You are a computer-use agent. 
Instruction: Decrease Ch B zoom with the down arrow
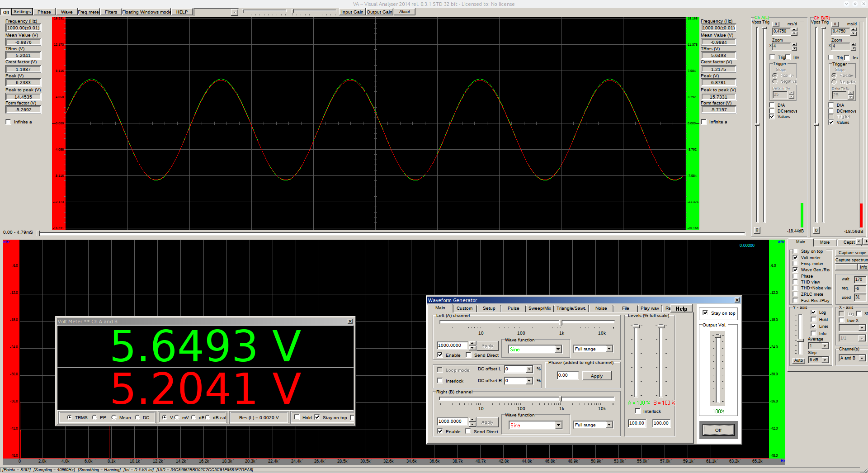(x=853, y=48)
